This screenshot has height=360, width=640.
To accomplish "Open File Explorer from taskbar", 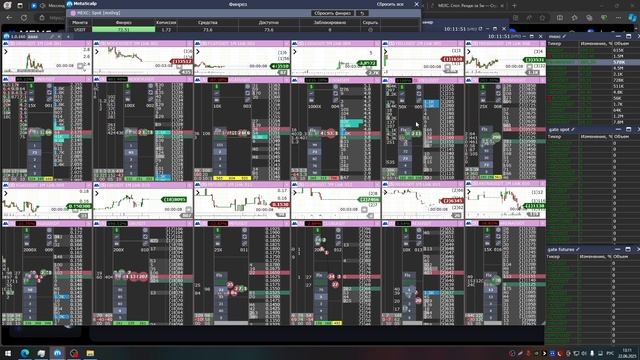I will [90, 353].
